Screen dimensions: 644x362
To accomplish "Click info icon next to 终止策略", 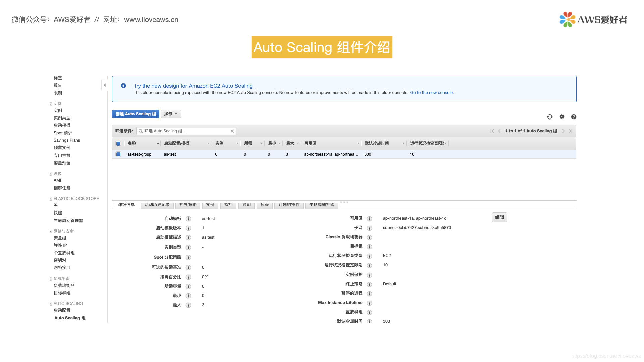I will [x=370, y=285].
